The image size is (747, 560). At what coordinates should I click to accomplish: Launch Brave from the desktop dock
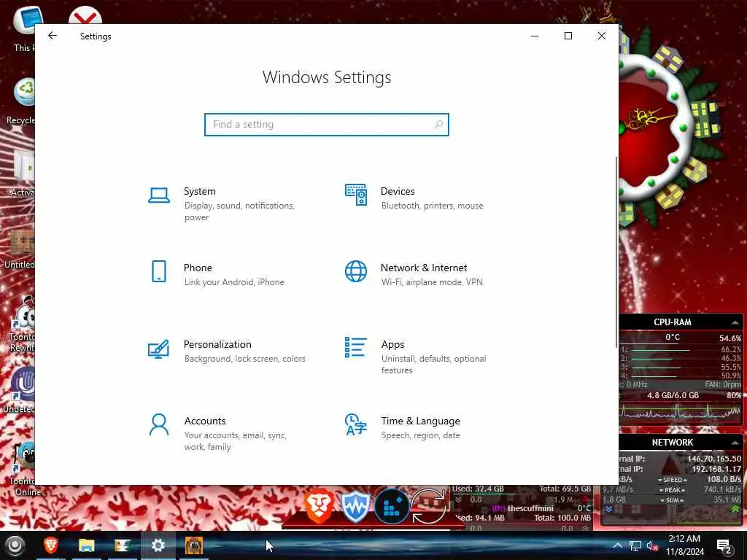pos(320,506)
